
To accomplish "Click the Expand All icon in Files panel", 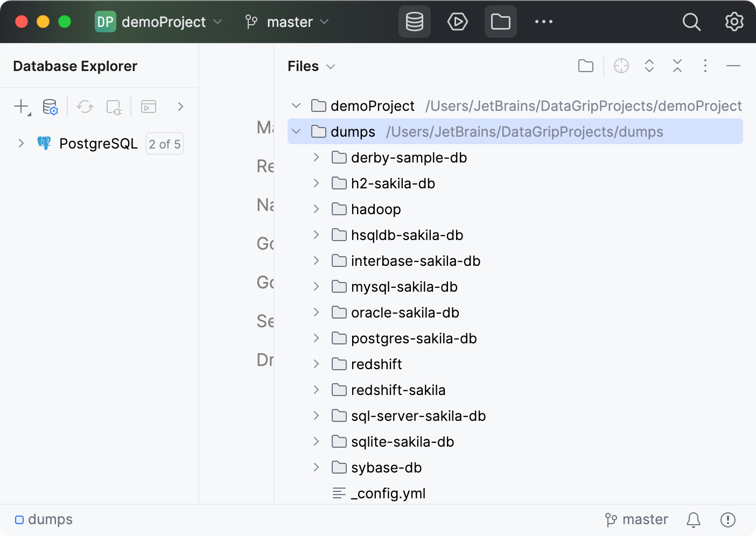I will click(x=649, y=66).
